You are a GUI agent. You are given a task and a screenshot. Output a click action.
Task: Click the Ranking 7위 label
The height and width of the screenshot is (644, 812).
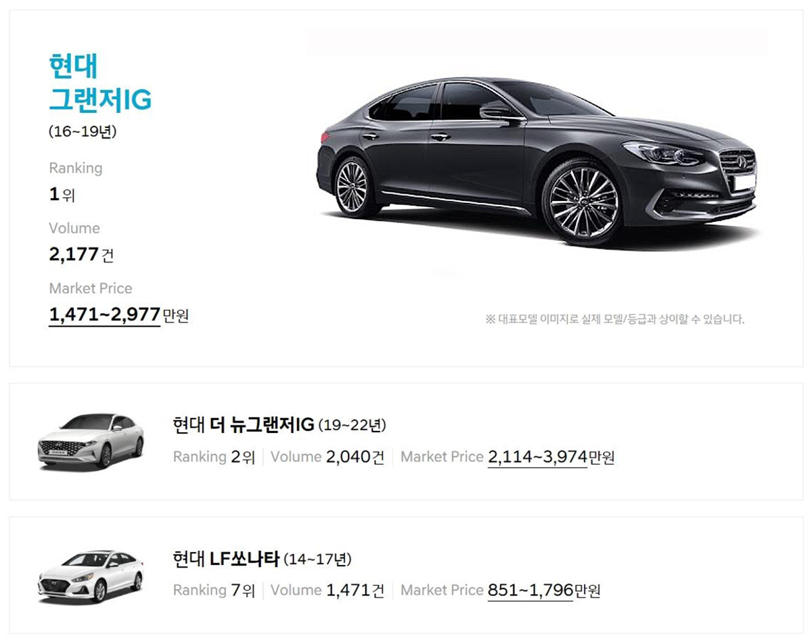[214, 591]
